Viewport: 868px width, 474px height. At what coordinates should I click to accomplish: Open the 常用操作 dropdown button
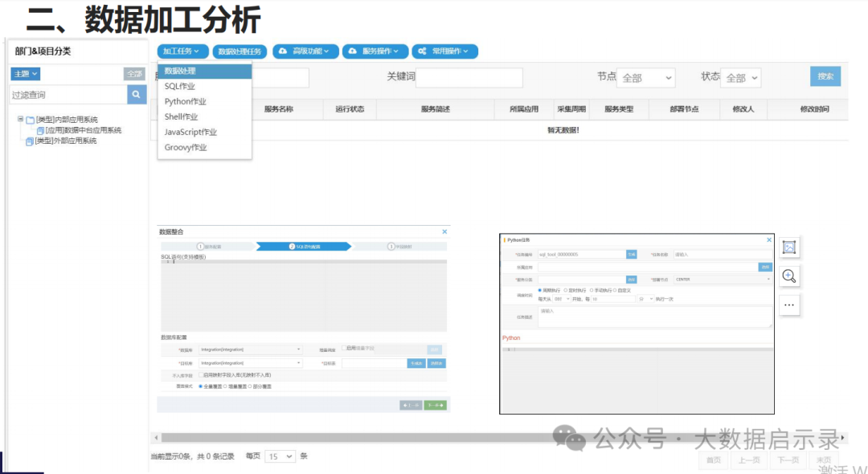444,51
